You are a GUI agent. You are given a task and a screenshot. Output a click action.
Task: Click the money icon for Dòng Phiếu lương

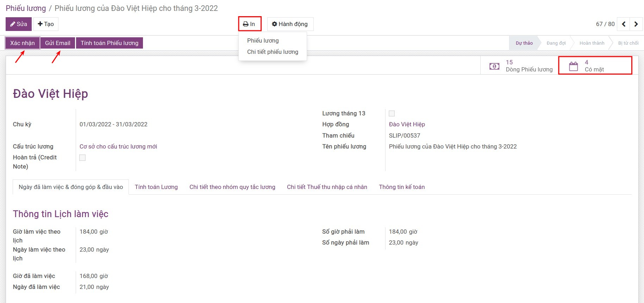tap(494, 66)
